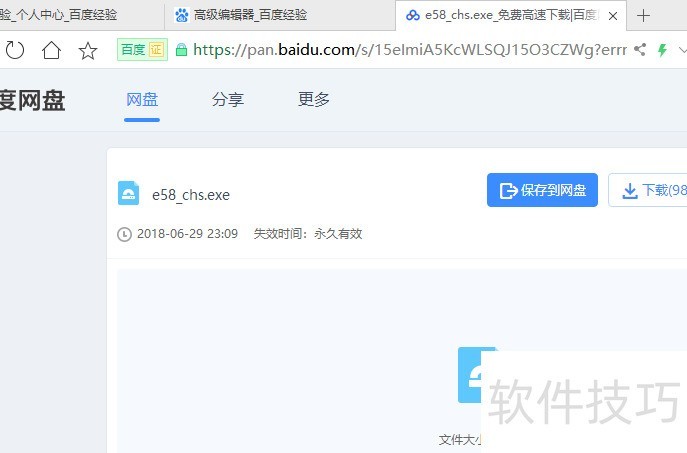Close the e58_chs.exe browser tab

tap(613, 16)
